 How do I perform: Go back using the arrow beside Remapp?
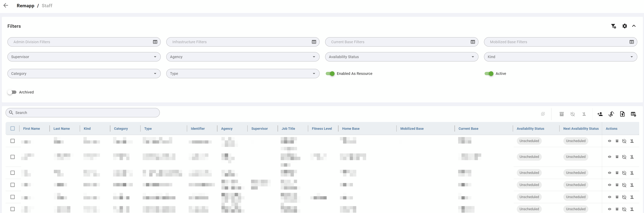pyautogui.click(x=6, y=6)
